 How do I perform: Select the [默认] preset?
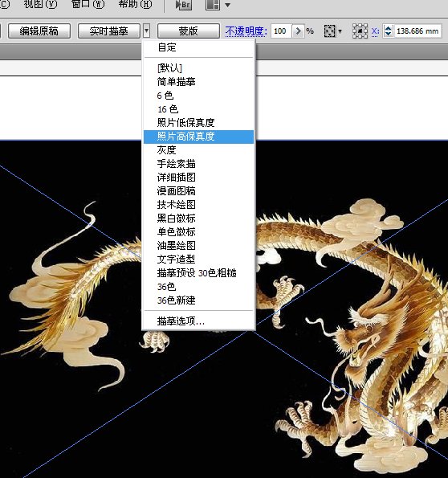(198, 68)
